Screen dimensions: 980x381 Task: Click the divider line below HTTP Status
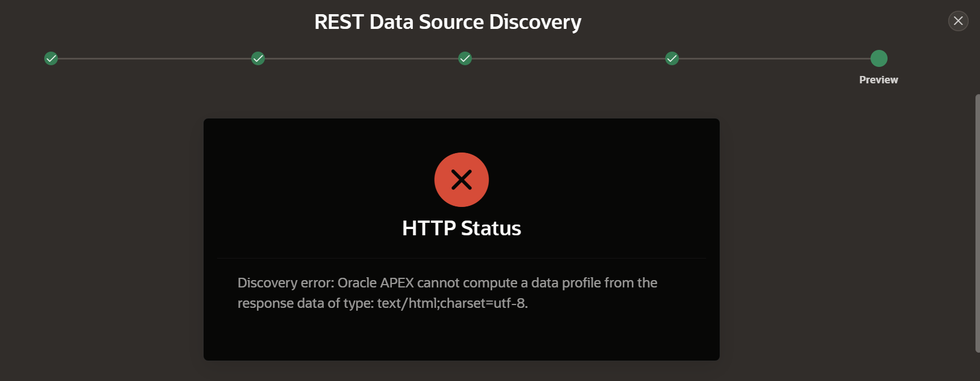coord(462,259)
